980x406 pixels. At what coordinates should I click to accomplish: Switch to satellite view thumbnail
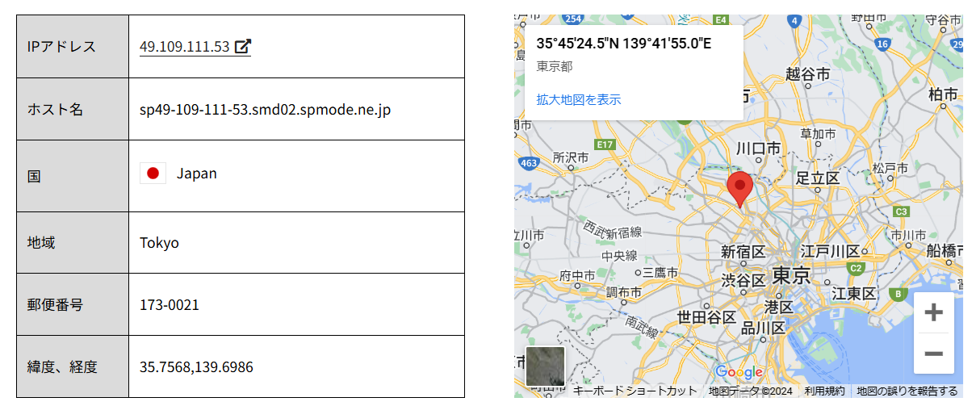pos(546,366)
